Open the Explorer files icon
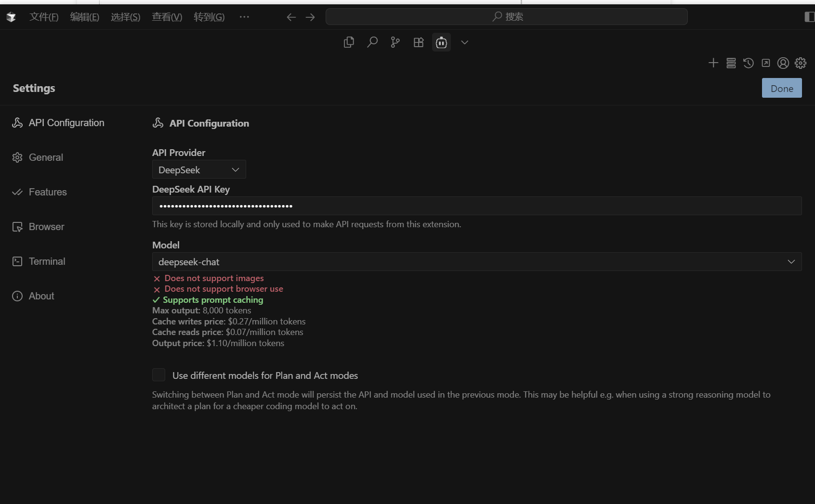Viewport: 815px width, 504px height. 349,42
